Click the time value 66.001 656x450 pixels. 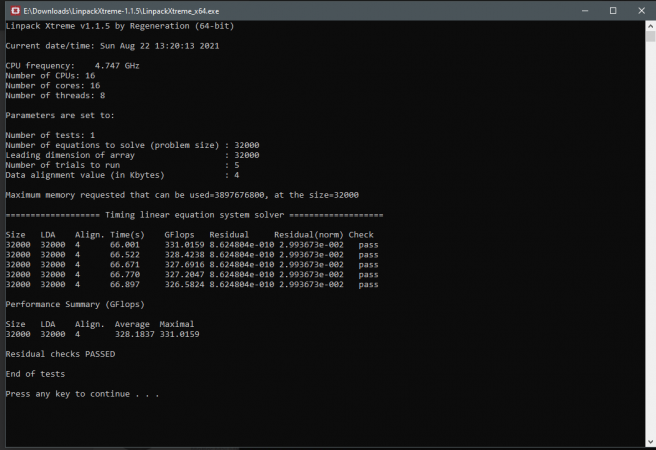[x=125, y=245]
